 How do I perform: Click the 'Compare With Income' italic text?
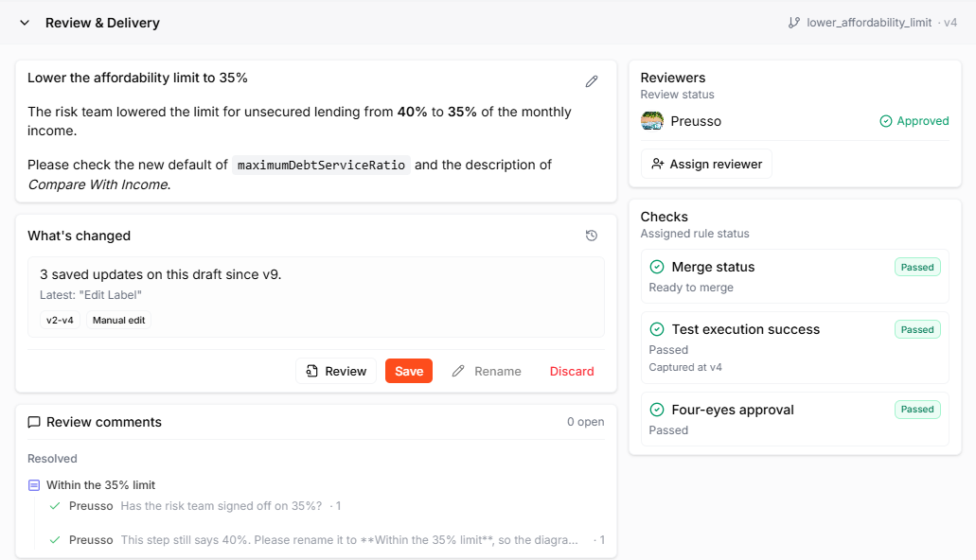pyautogui.click(x=98, y=184)
